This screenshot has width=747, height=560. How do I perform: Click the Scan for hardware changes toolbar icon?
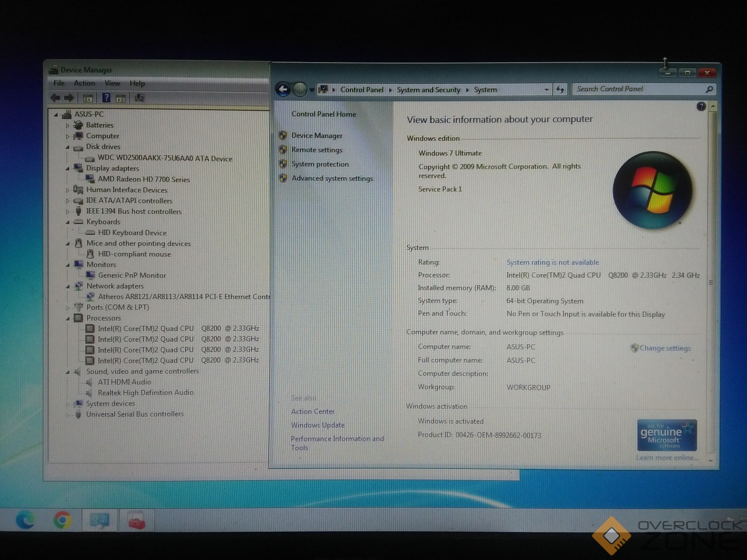[140, 98]
